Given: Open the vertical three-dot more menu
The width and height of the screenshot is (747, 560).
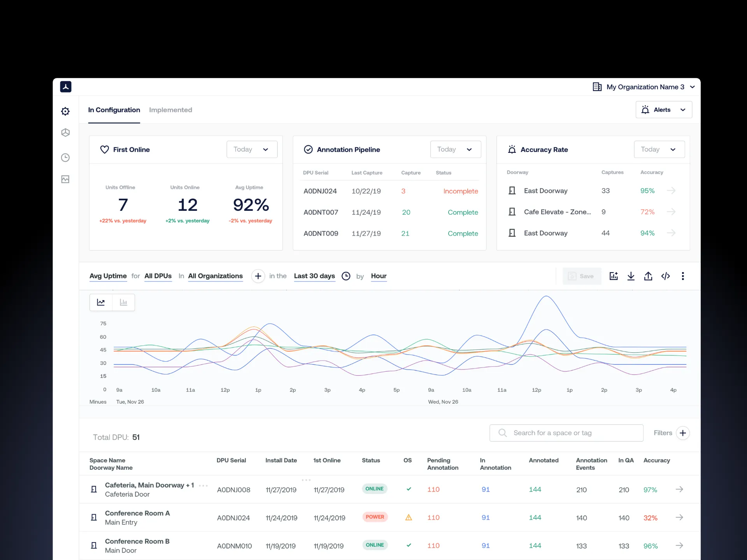Looking at the screenshot, I should (x=682, y=276).
